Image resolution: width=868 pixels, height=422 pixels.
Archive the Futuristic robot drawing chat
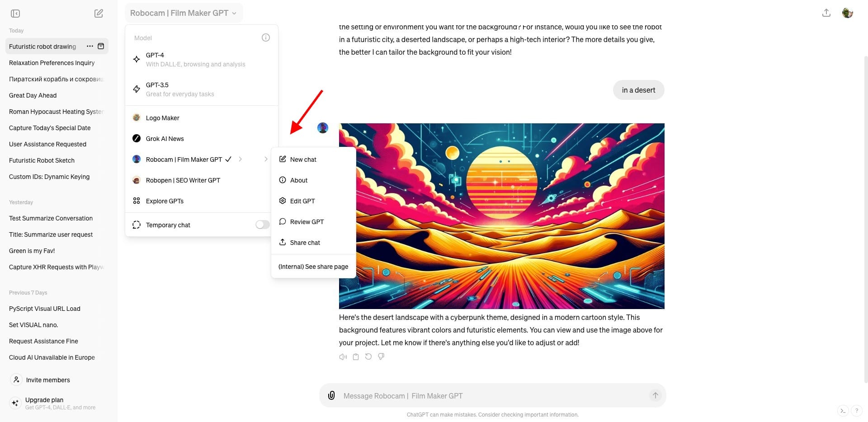101,46
